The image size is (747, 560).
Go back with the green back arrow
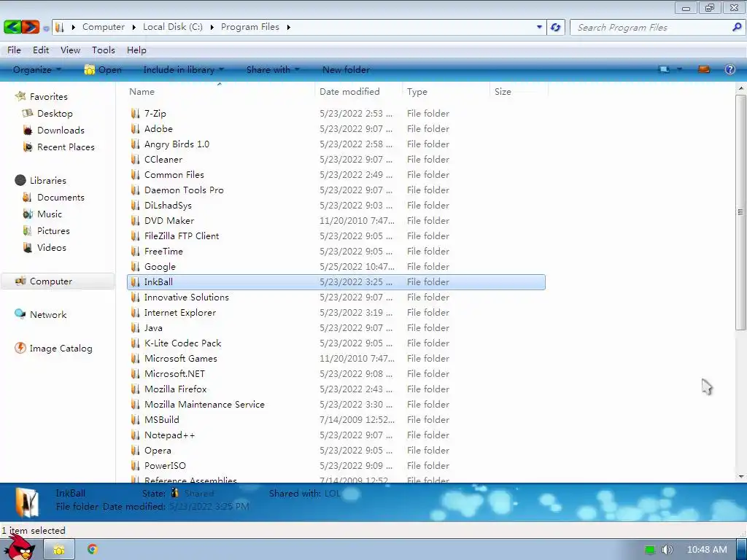pos(12,27)
